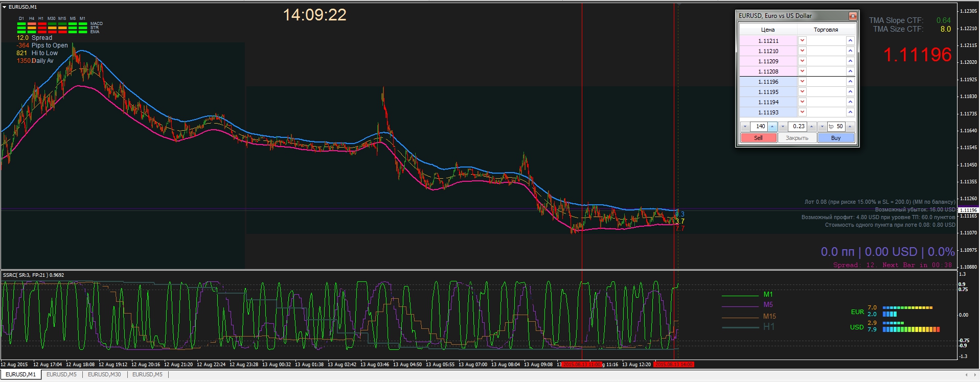Click the 14:09:22 clock label
980x382 pixels.
(315, 15)
